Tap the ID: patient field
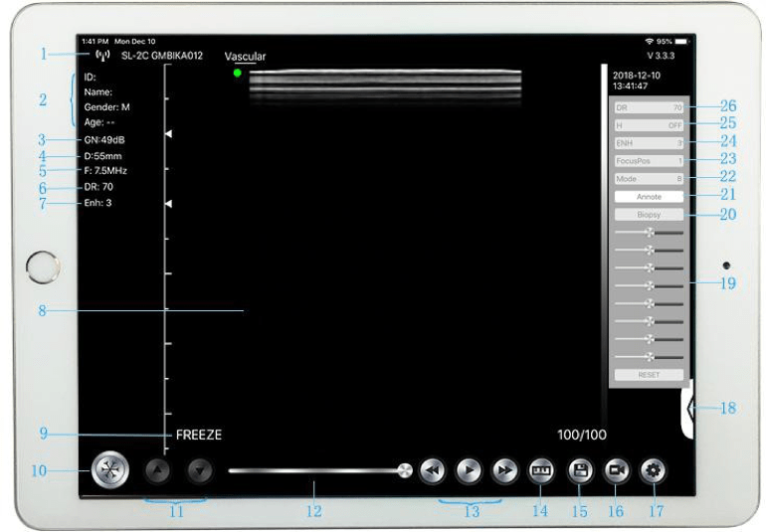The image size is (766, 532). coord(90,77)
